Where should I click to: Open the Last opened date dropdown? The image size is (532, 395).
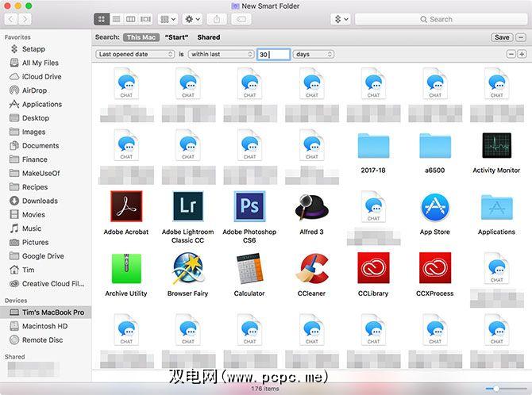[x=135, y=54]
